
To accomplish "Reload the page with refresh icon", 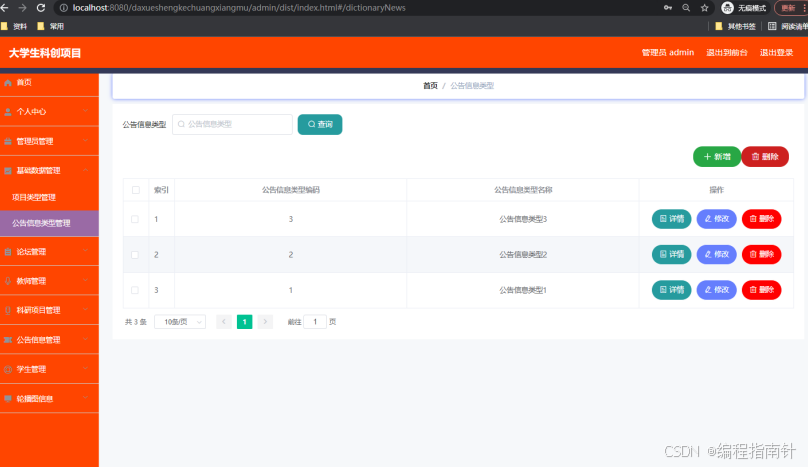I will (x=41, y=8).
